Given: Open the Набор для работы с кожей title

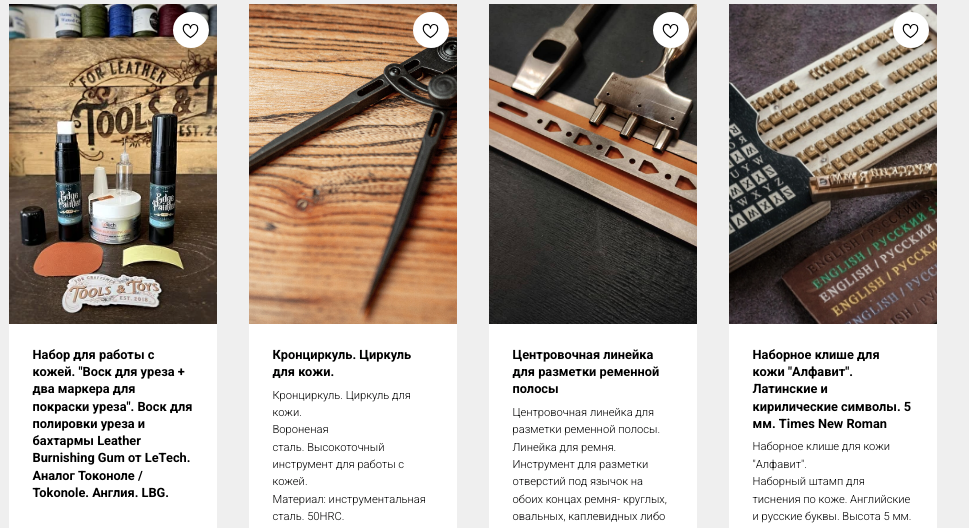Looking at the screenshot, I should (x=112, y=424).
